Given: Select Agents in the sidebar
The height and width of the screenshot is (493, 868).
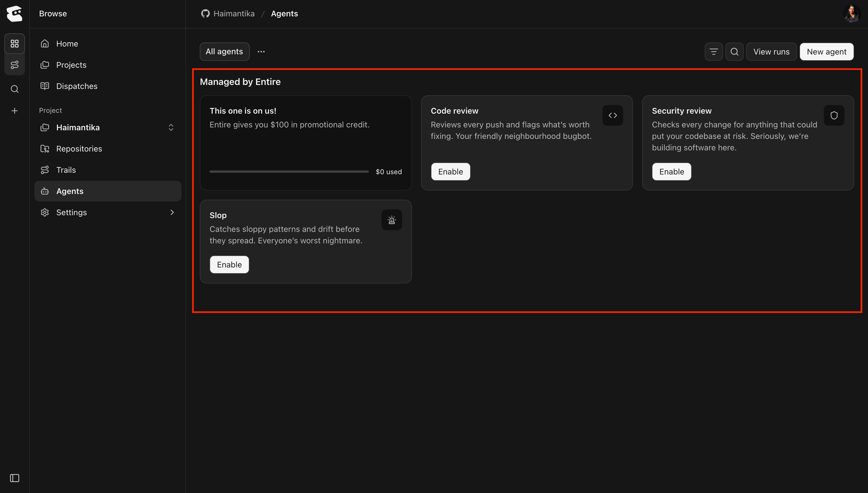Looking at the screenshot, I should point(108,191).
